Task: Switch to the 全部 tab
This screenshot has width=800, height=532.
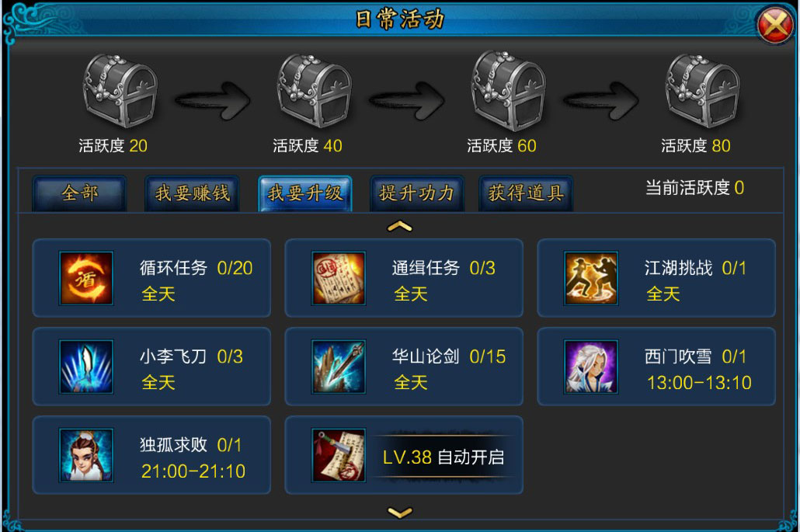Action: [x=79, y=193]
